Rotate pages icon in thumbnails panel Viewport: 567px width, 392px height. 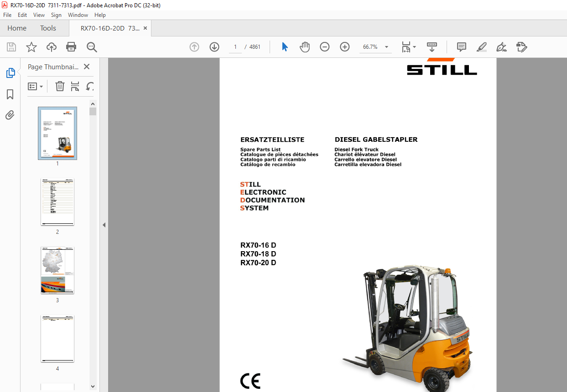pyautogui.click(x=90, y=86)
